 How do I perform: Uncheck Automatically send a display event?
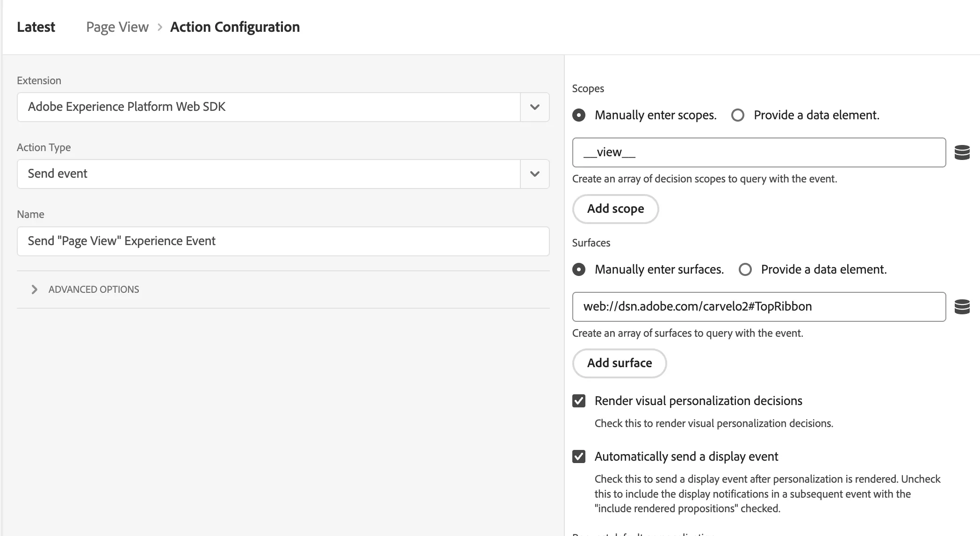pos(579,456)
